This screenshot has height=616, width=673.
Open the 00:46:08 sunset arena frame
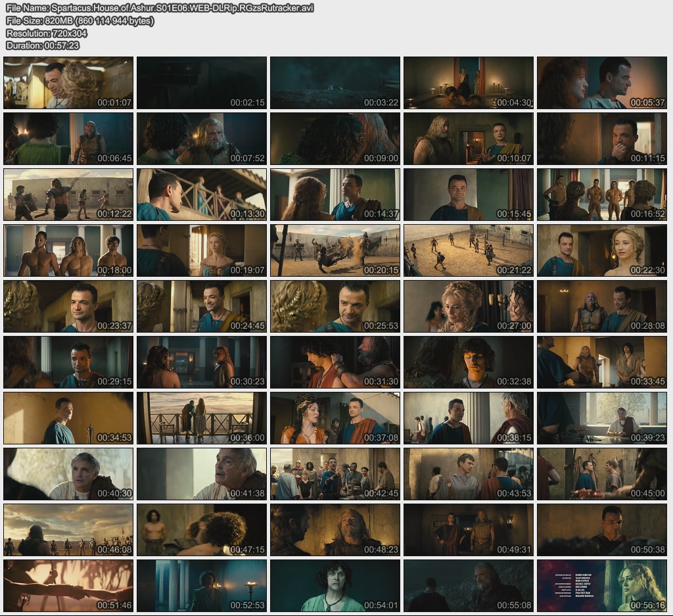tap(68, 530)
